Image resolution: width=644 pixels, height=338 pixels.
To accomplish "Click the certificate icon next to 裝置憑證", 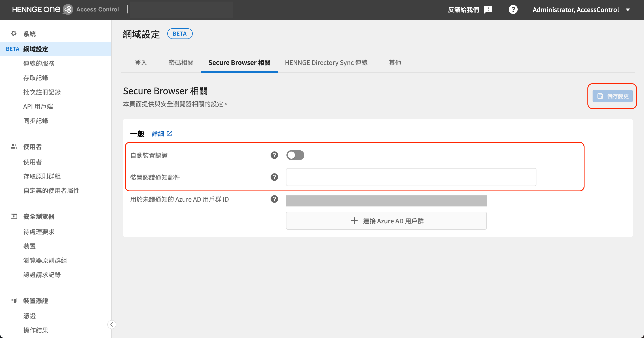I will [x=14, y=300].
